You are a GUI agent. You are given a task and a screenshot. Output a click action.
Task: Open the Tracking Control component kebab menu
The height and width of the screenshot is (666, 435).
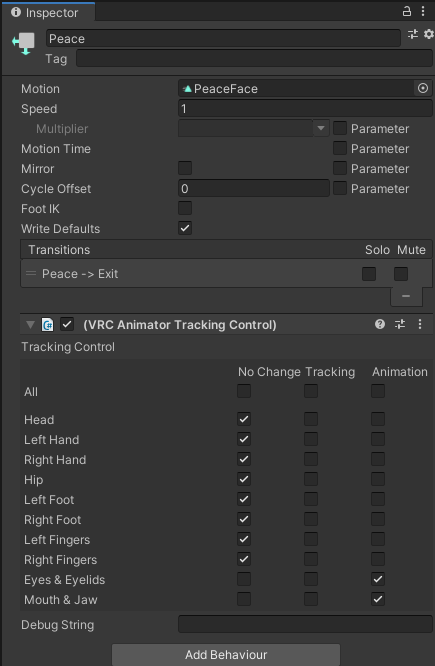pyautogui.click(x=420, y=325)
